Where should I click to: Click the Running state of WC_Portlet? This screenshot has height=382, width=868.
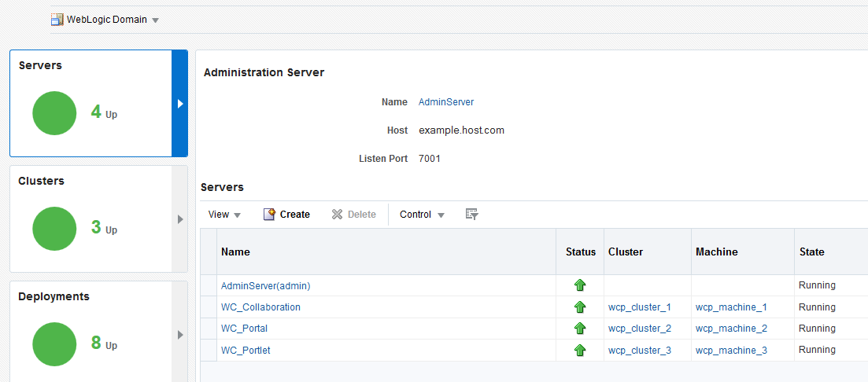coord(817,350)
